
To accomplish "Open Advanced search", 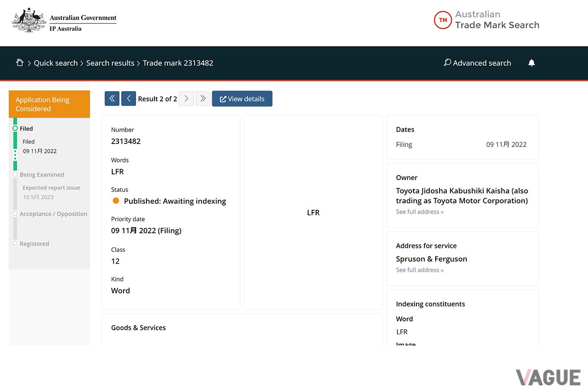I will (477, 63).
